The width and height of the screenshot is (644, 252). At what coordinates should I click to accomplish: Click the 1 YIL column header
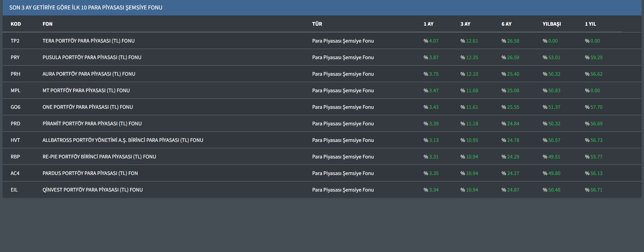click(590, 24)
